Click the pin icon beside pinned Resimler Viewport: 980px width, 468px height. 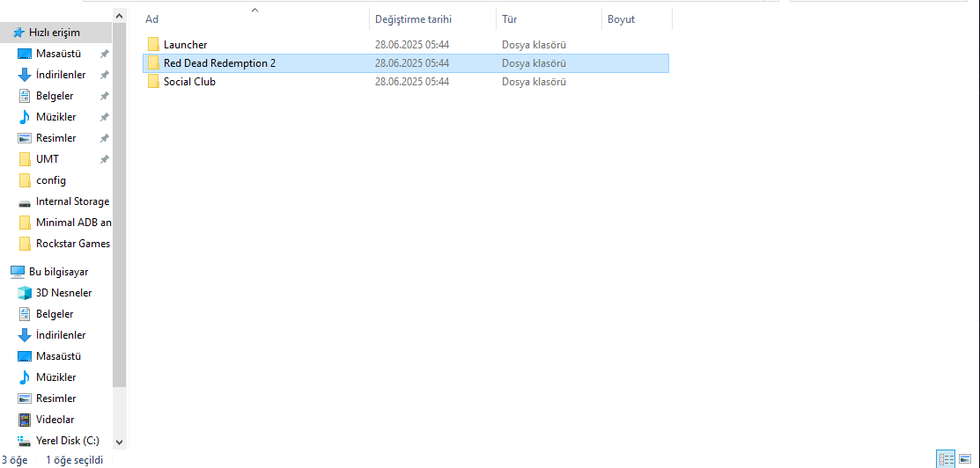coord(105,138)
